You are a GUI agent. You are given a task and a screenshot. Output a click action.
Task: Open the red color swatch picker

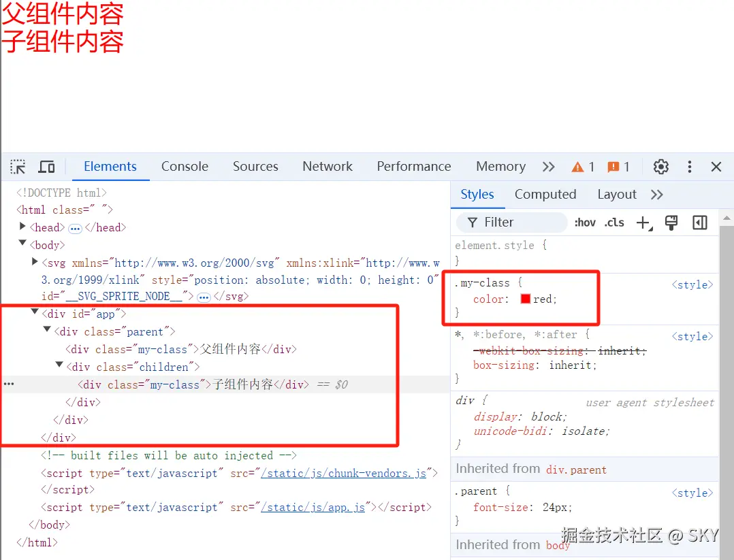pyautogui.click(x=525, y=299)
